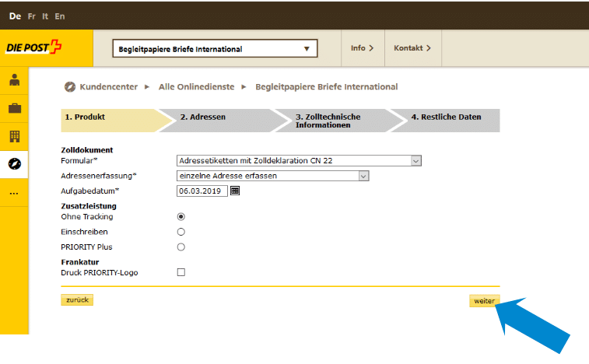
Task: Click the zurück button
Action: pos(76,300)
